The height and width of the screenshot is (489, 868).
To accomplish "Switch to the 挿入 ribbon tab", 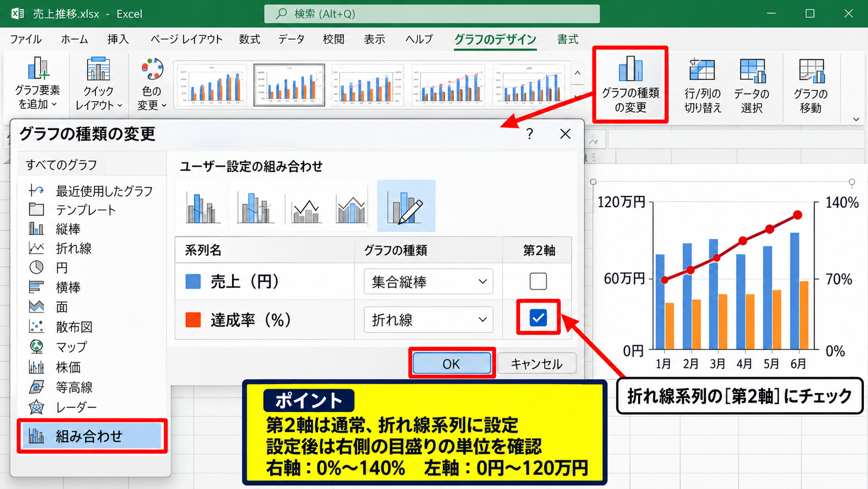I will (118, 39).
